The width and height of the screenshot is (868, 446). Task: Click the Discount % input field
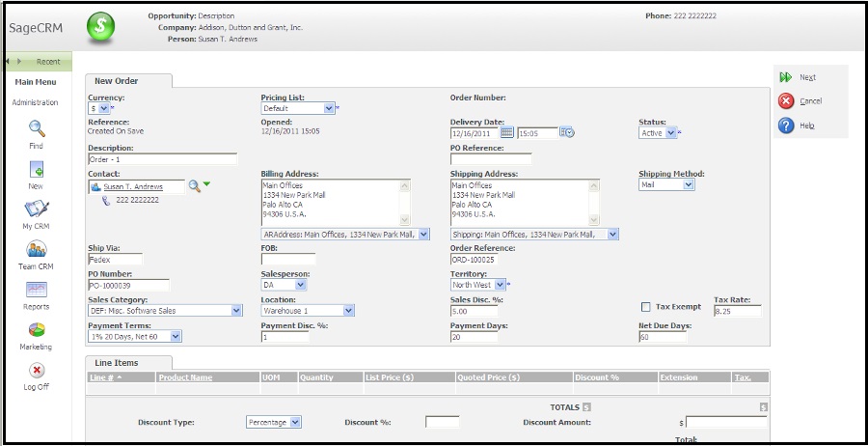tap(443, 422)
